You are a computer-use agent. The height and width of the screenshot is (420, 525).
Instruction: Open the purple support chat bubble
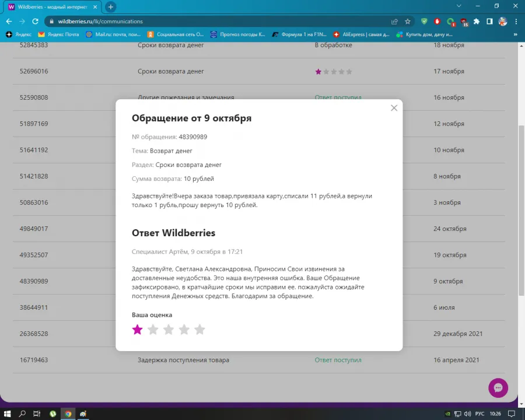click(498, 388)
